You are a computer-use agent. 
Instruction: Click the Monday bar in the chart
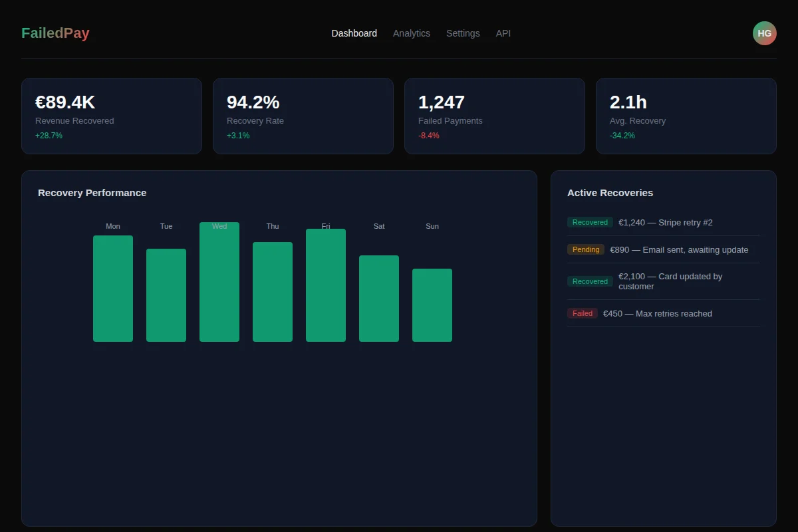point(113,289)
